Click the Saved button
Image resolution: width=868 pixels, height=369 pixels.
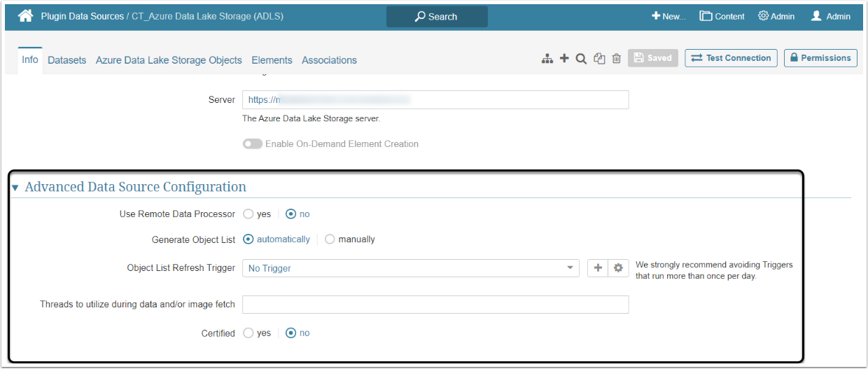tap(653, 58)
